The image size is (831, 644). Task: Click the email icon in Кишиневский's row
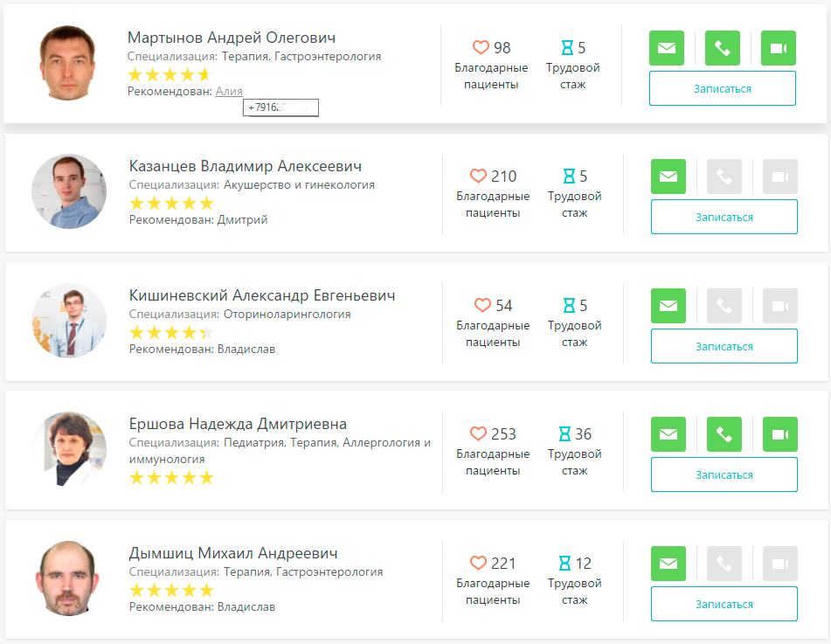668,306
